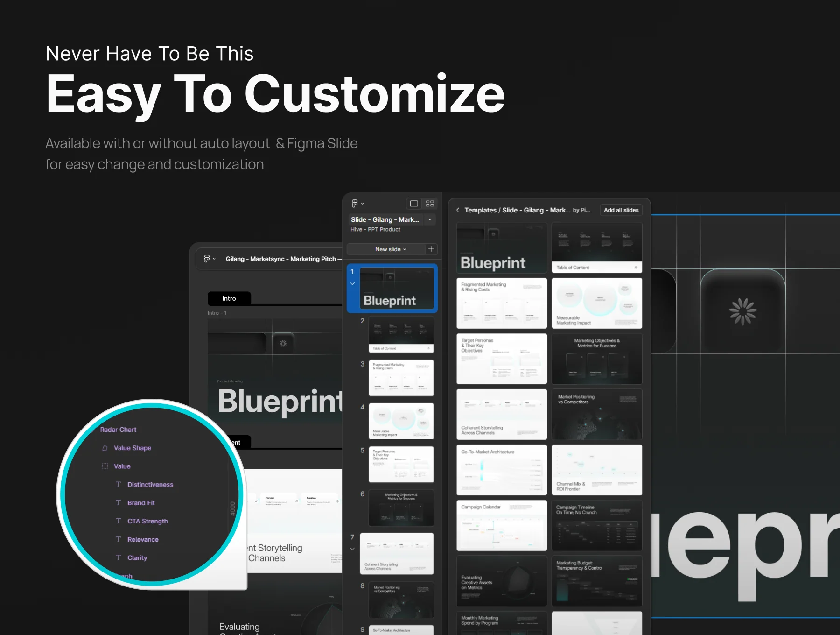Pick the Table of Content template
The width and height of the screenshot is (840, 635).
pos(597,247)
